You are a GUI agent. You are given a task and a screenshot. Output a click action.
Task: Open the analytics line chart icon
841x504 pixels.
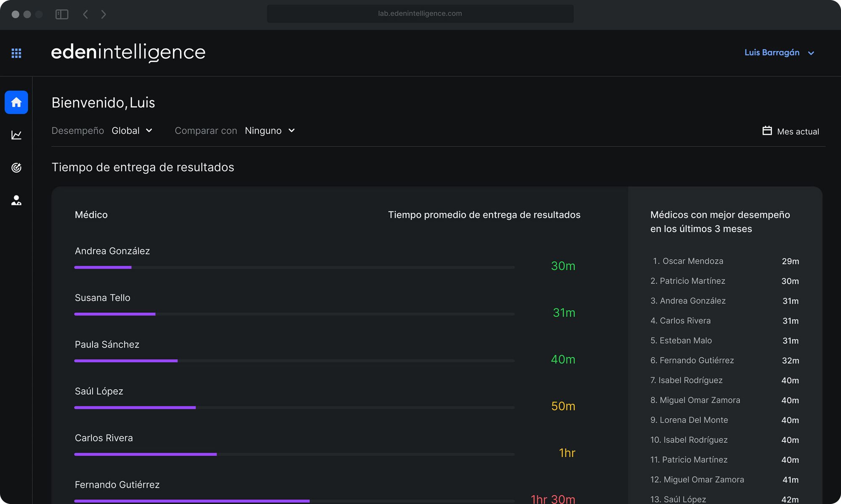click(16, 135)
